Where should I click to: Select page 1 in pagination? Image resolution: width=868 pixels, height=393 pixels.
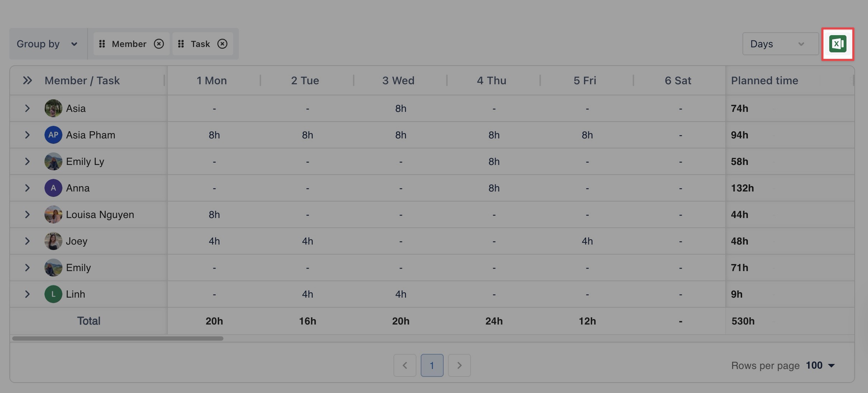coord(432,365)
